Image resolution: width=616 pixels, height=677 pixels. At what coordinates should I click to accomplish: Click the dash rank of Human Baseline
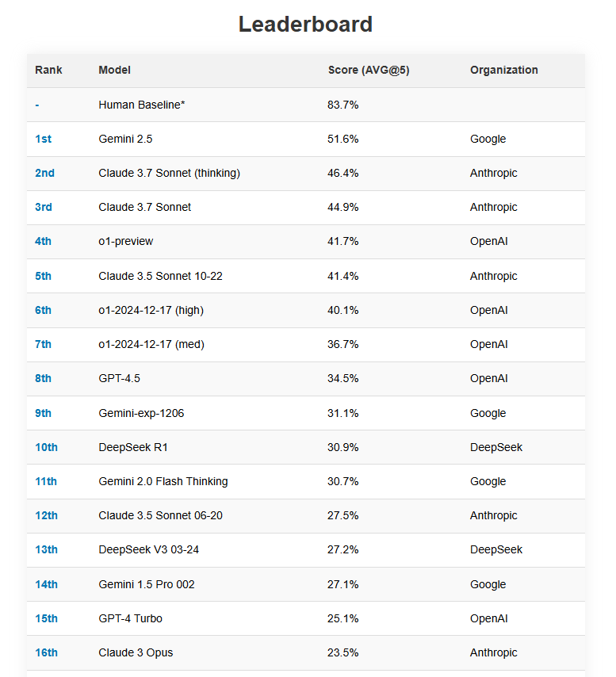(x=37, y=105)
